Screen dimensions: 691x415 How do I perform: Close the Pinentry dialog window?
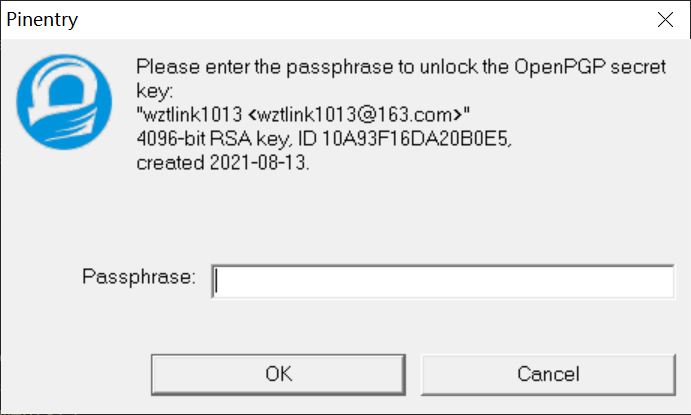tap(665, 19)
